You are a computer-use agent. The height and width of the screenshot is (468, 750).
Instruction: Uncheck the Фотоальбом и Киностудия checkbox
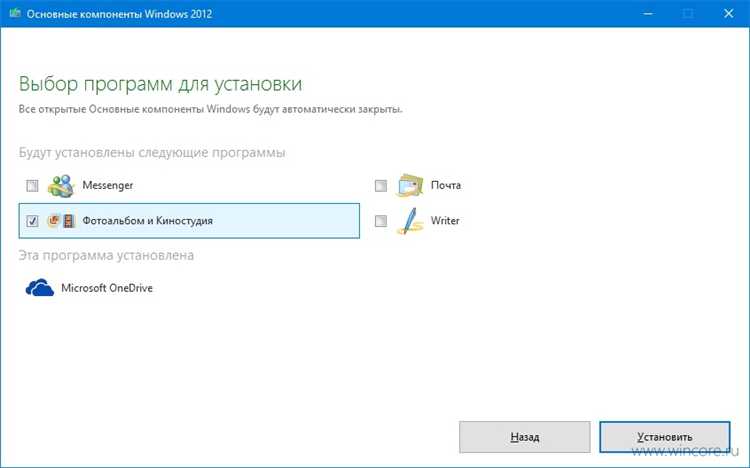(33, 221)
